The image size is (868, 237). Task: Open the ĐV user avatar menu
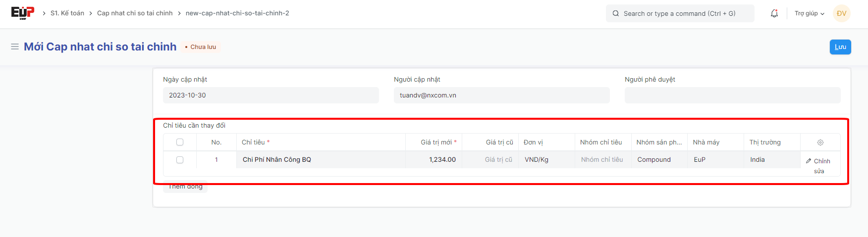point(841,13)
